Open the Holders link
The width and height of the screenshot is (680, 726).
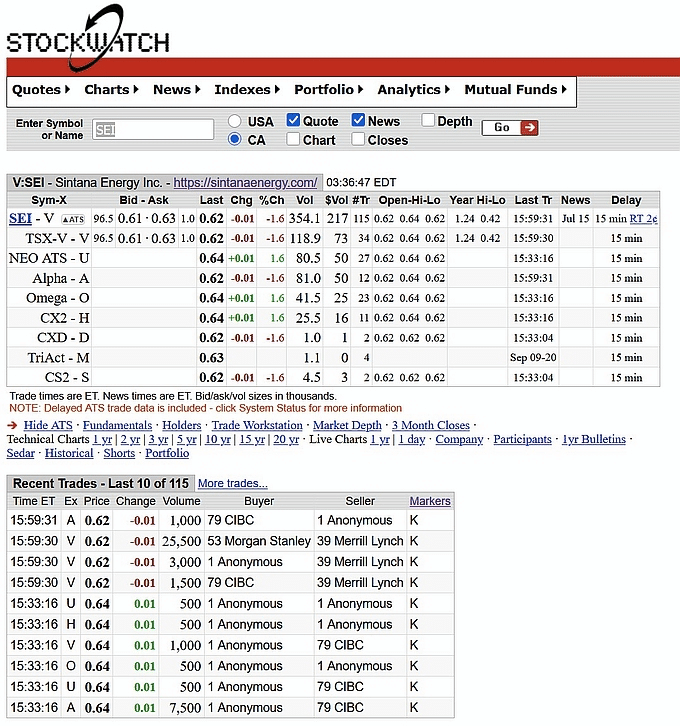pyautogui.click(x=181, y=425)
